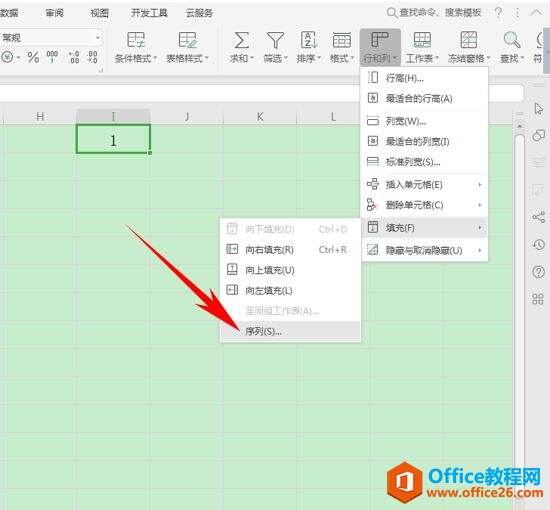Click the share icon in right sidebar

(538, 217)
